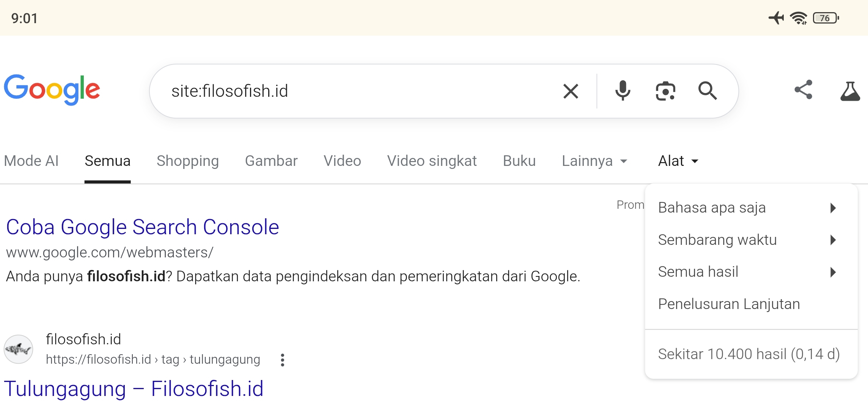Tap the 9:01 clock in status bar

(24, 18)
